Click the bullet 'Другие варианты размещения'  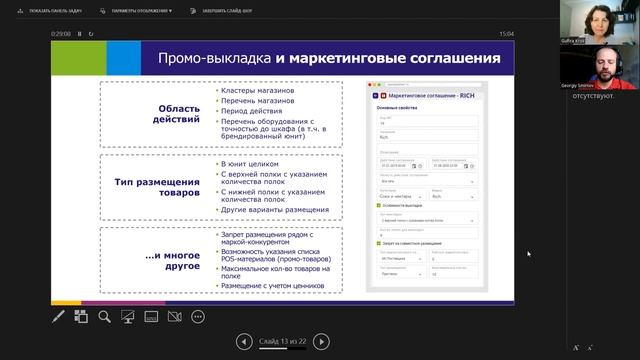(x=275, y=209)
